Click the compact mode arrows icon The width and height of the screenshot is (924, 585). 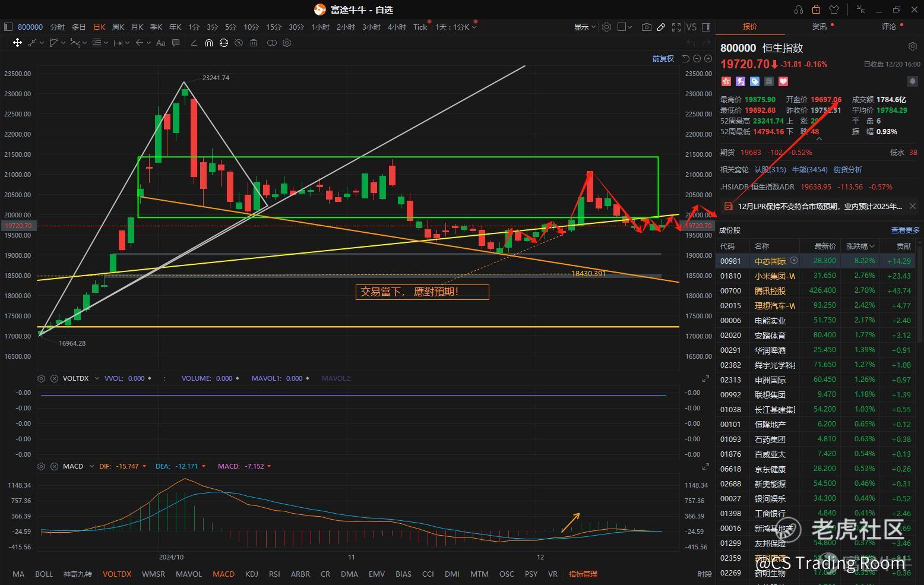pyautogui.click(x=861, y=10)
